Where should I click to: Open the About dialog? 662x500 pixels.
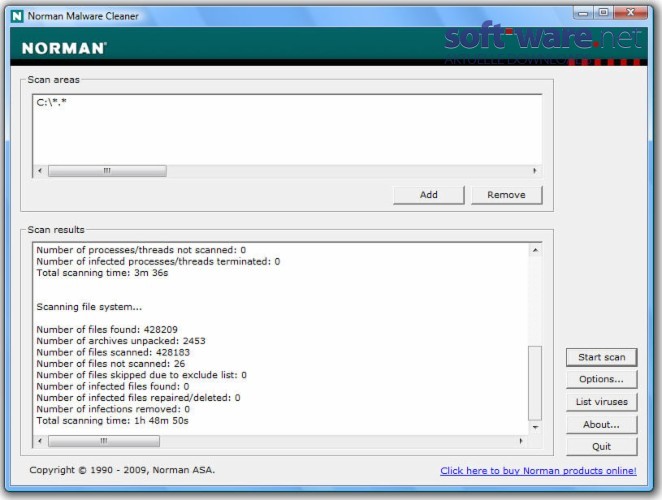click(x=601, y=424)
